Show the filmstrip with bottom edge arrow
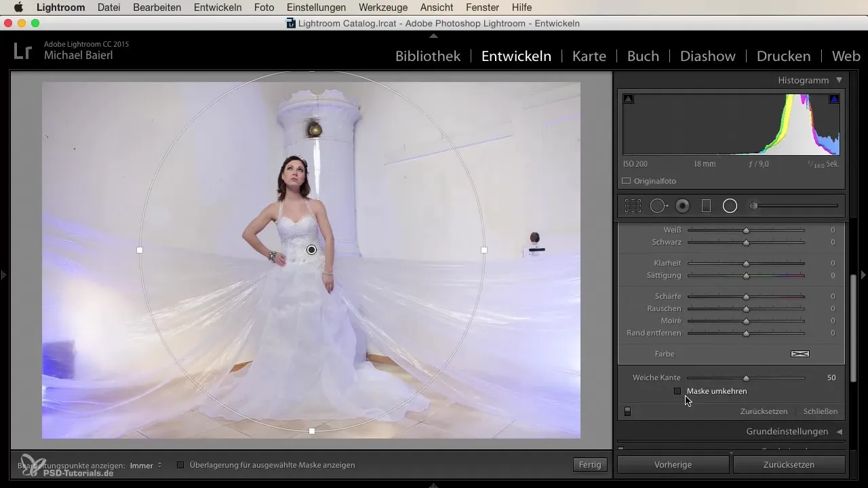 pyautogui.click(x=434, y=485)
